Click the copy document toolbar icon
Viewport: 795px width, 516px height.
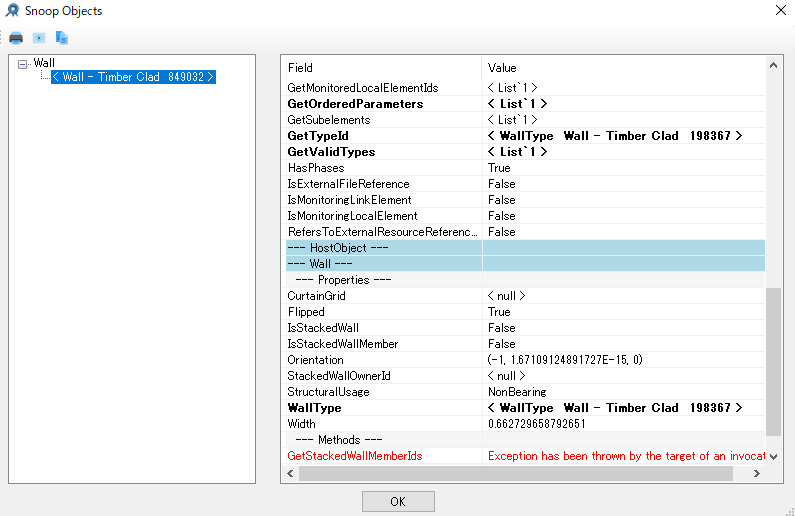[x=62, y=38]
